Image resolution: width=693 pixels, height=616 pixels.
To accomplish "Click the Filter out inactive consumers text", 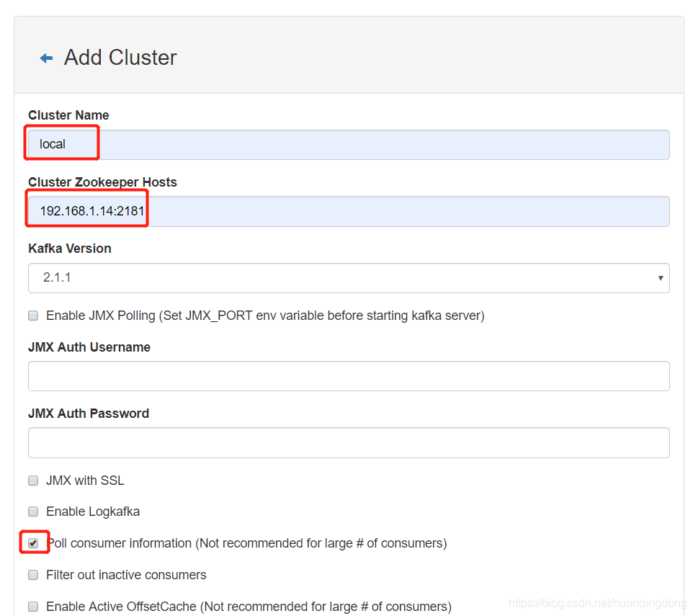I will pyautogui.click(x=126, y=575).
